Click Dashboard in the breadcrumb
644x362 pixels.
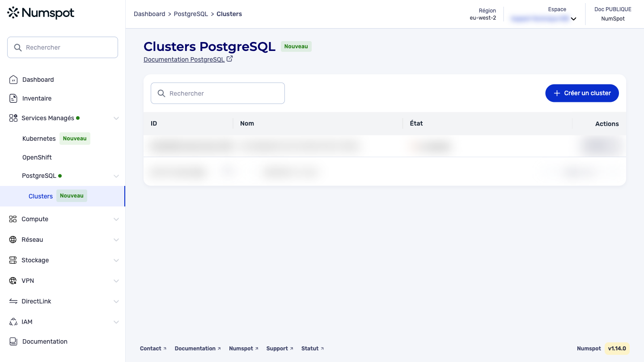pyautogui.click(x=149, y=14)
